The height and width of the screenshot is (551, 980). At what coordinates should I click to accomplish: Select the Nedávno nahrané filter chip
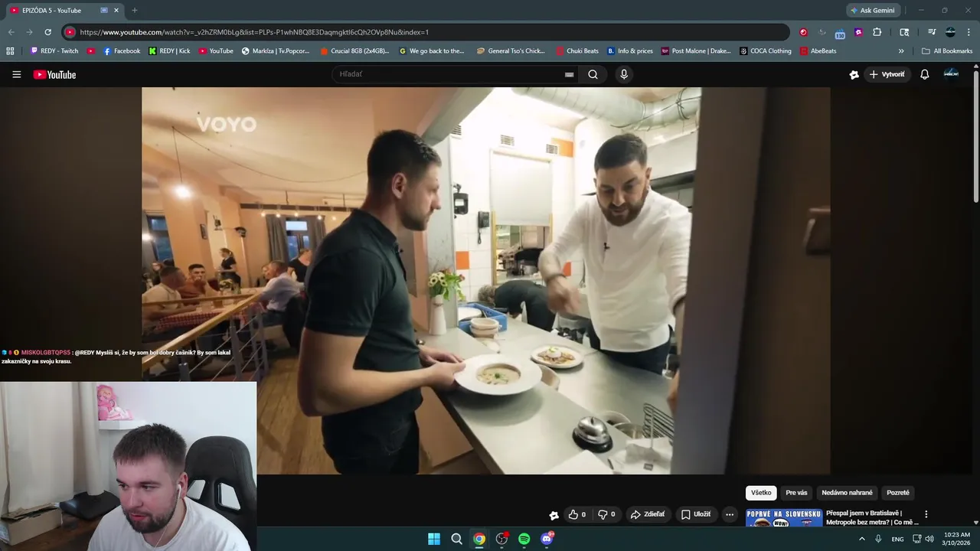coord(847,493)
